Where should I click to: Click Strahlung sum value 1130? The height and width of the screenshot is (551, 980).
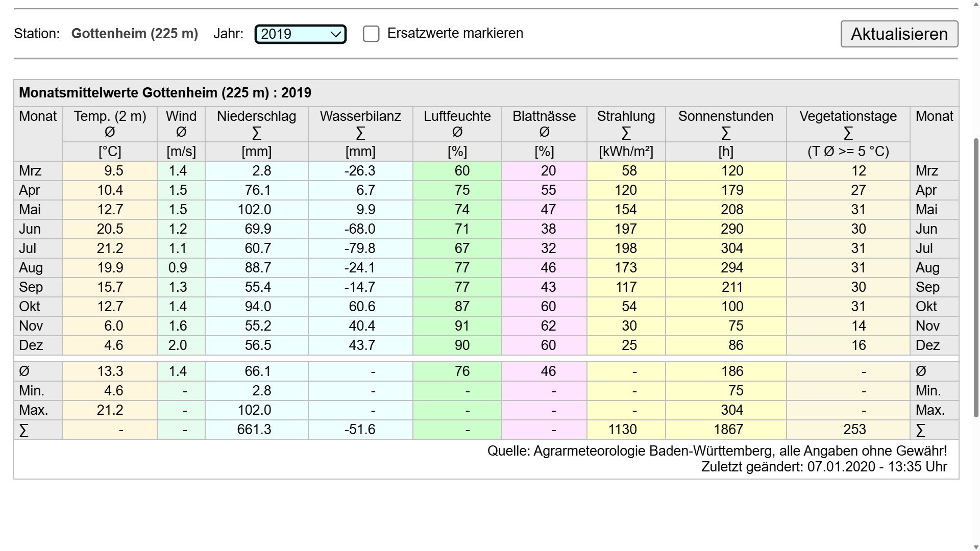coord(622,430)
